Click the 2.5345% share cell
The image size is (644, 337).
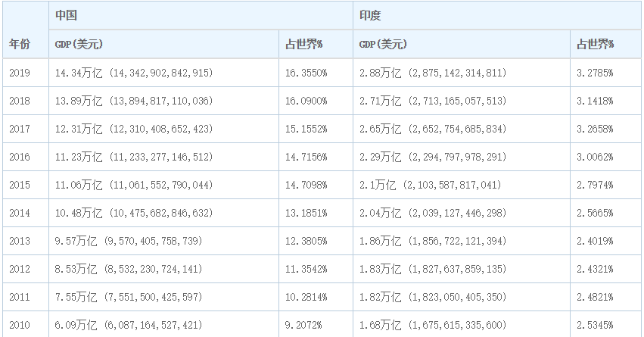[606, 324]
